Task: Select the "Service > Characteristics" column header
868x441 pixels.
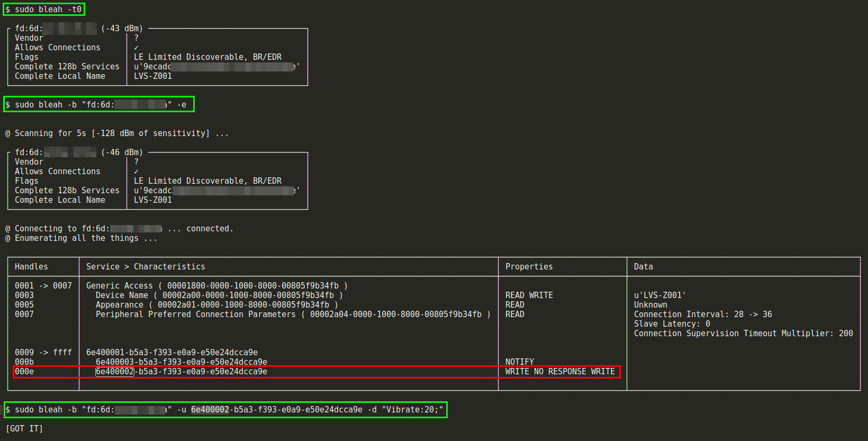Action: [146, 267]
